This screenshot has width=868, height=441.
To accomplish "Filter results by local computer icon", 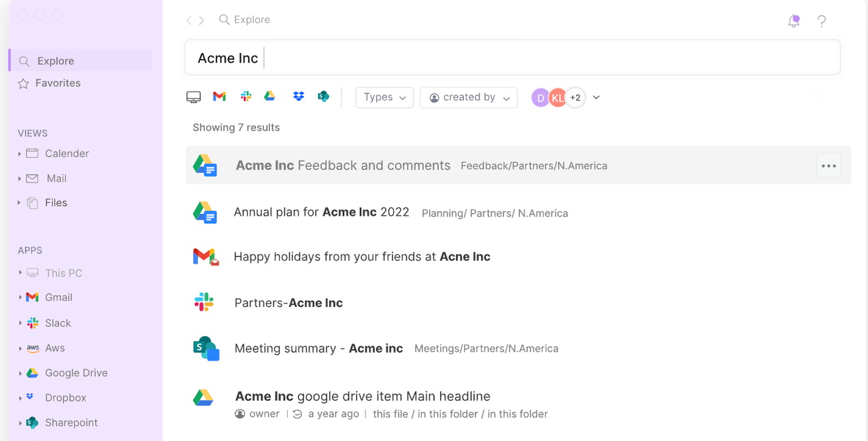I will (193, 97).
